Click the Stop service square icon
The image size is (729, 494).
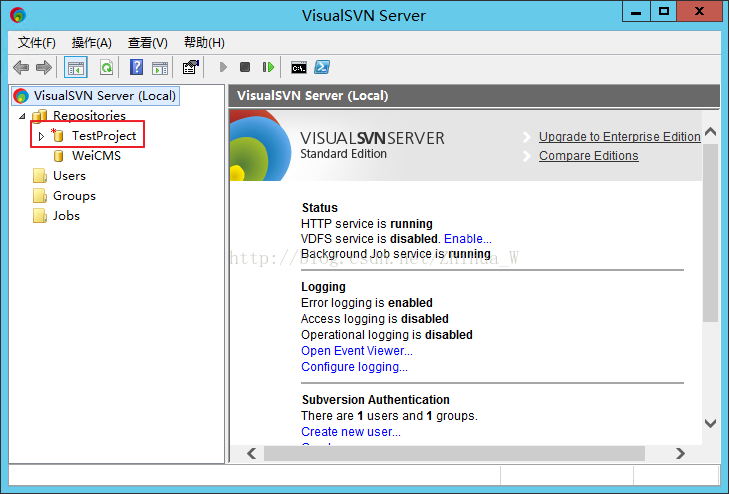point(245,67)
